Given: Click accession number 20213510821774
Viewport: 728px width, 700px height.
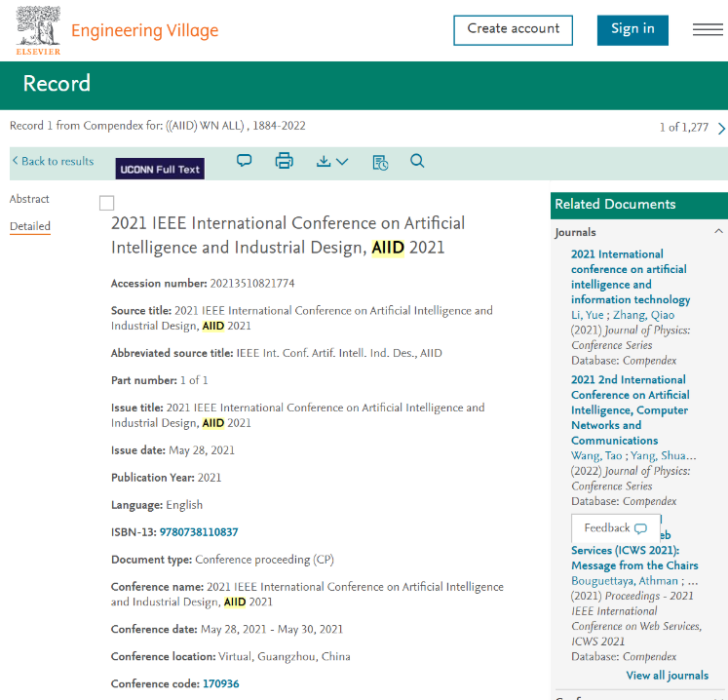Looking at the screenshot, I should [x=252, y=284].
